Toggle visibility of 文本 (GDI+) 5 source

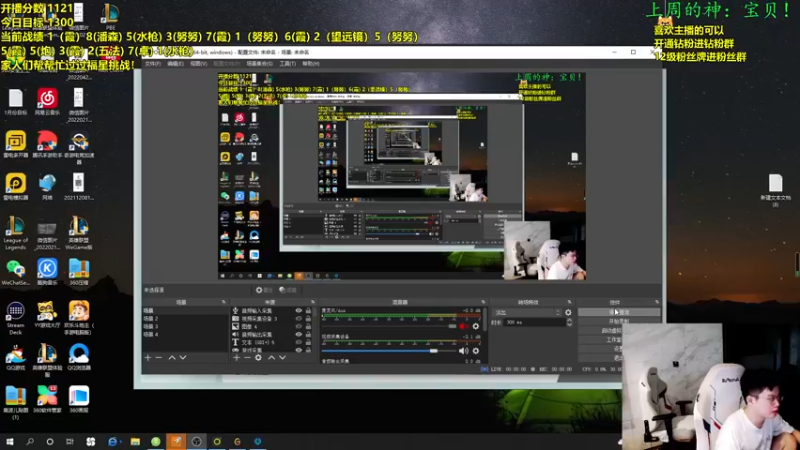pyautogui.click(x=298, y=342)
